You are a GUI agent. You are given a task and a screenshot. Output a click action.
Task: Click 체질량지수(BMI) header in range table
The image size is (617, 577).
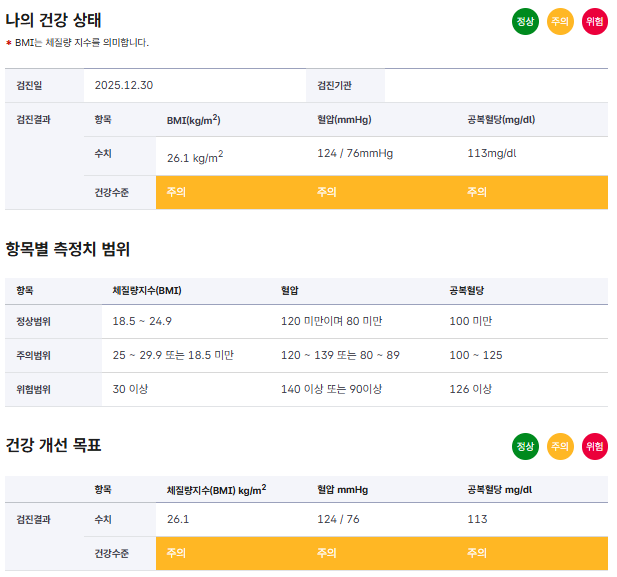[147, 291]
